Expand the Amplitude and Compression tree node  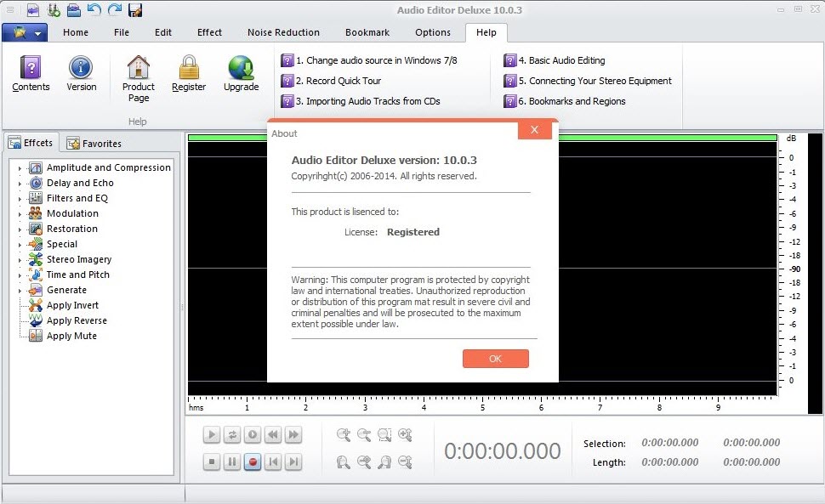(x=20, y=168)
